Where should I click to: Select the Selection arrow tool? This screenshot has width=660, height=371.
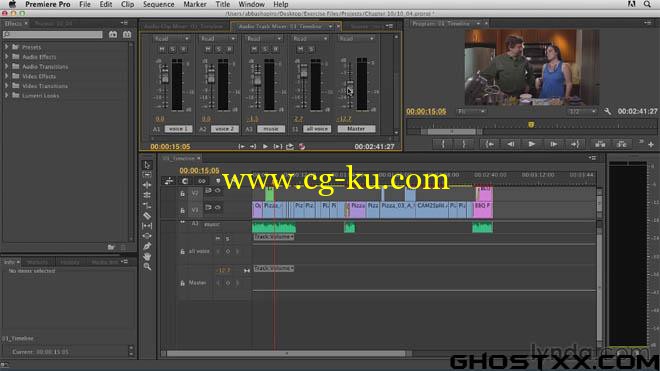147,165
